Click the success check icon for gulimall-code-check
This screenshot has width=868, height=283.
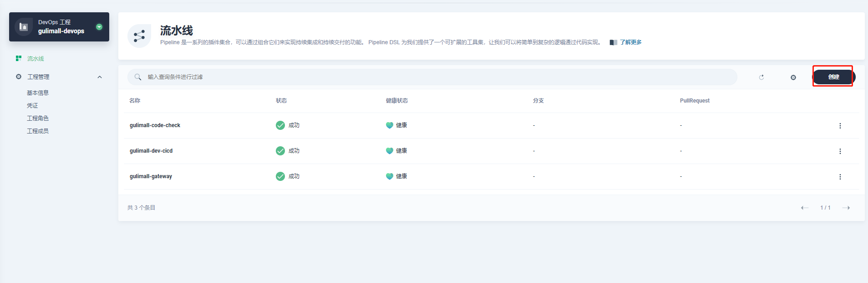pos(280,125)
